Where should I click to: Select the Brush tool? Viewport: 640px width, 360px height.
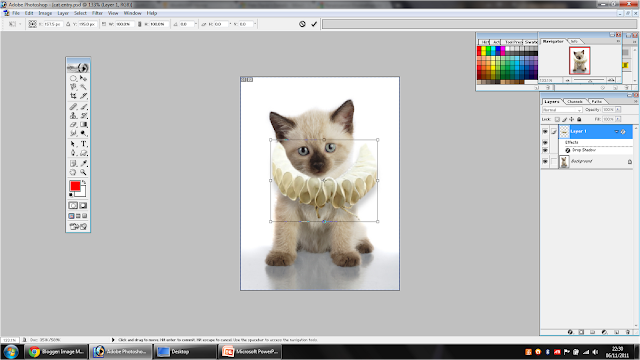pyautogui.click(x=83, y=107)
